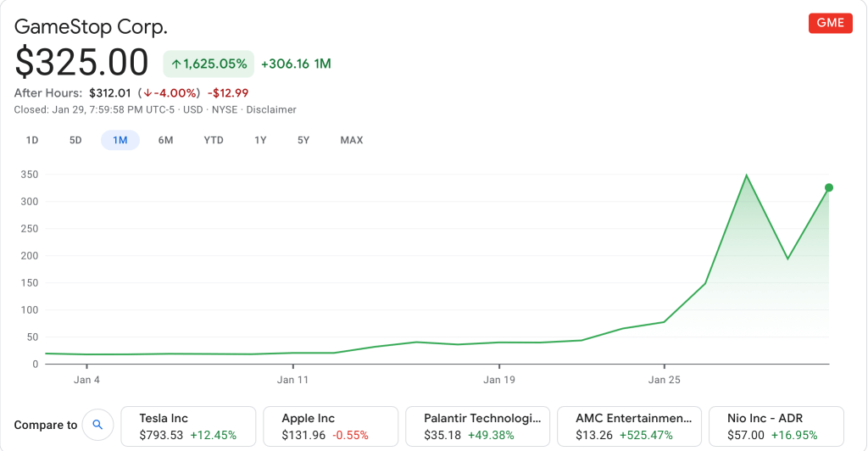
Task: Select the 1D time range tab
Action: tap(32, 140)
